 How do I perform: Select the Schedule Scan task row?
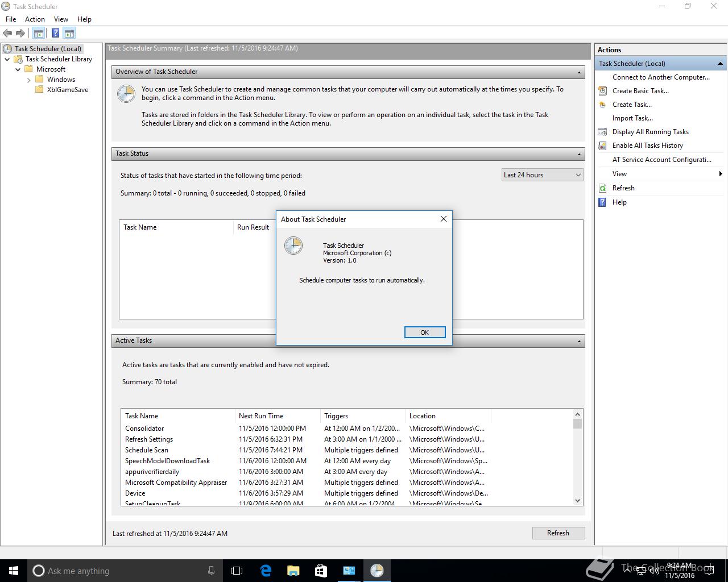pyautogui.click(x=305, y=450)
